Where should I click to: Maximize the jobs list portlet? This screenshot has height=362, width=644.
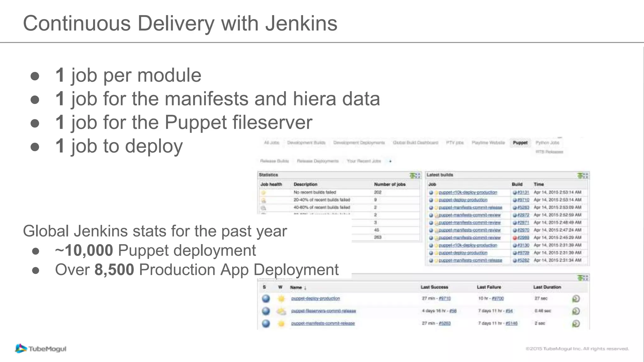pos(586,278)
